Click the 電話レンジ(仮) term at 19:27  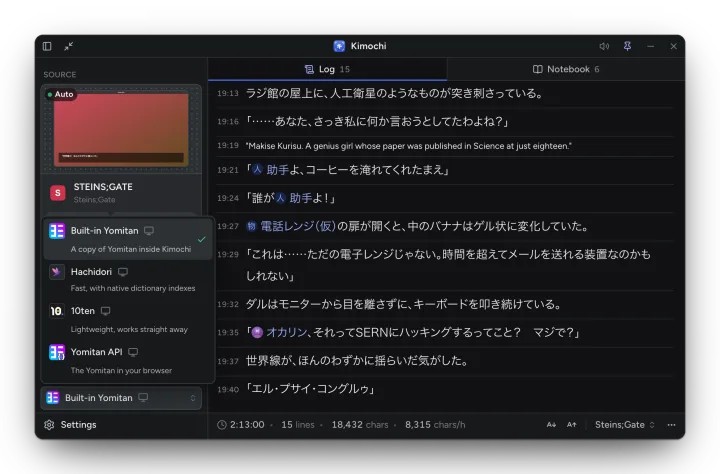coord(298,226)
